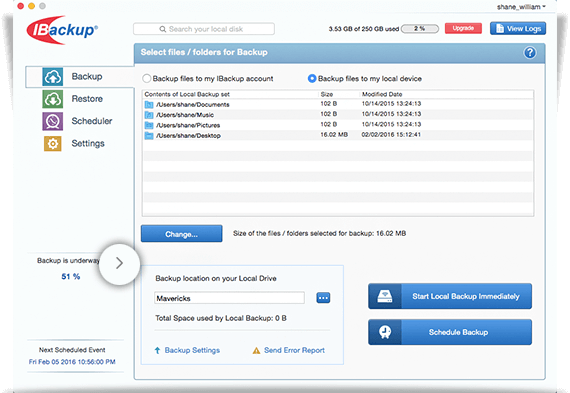Open help with the question mark icon
The width and height of the screenshot is (570, 393).
pos(530,53)
